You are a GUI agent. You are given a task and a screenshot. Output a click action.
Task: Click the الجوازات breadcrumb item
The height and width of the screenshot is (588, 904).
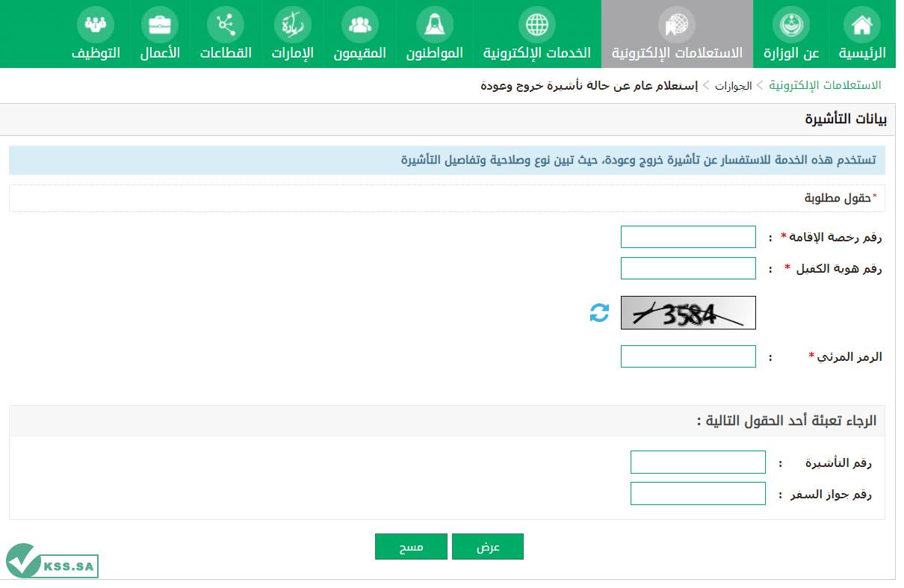click(733, 86)
